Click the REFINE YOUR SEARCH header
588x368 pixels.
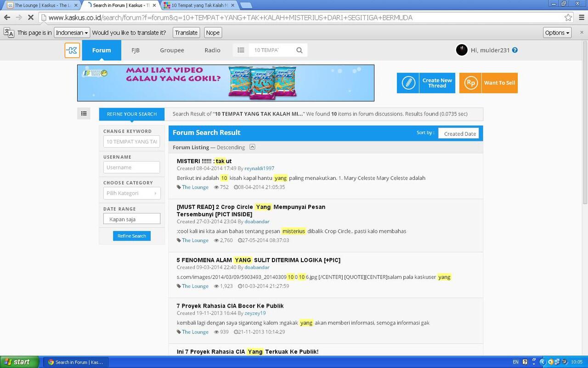132,114
